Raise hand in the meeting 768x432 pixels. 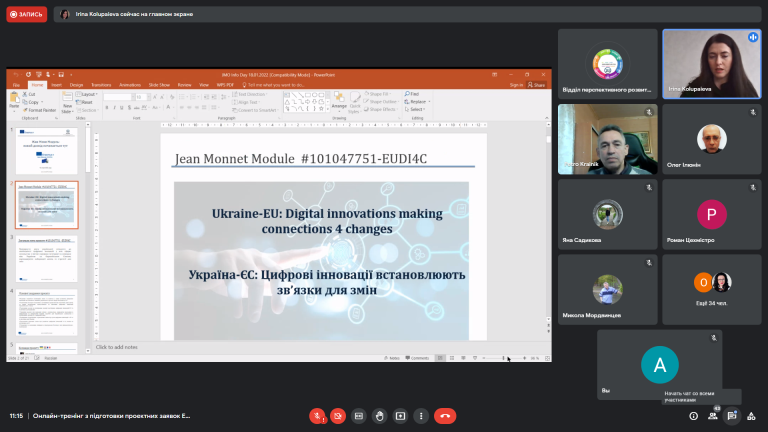380,416
